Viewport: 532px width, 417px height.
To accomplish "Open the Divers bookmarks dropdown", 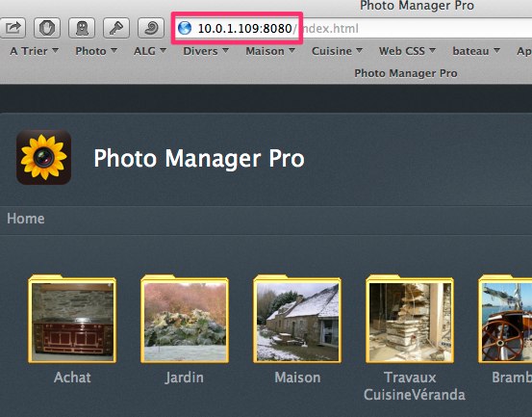I will pyautogui.click(x=206, y=51).
